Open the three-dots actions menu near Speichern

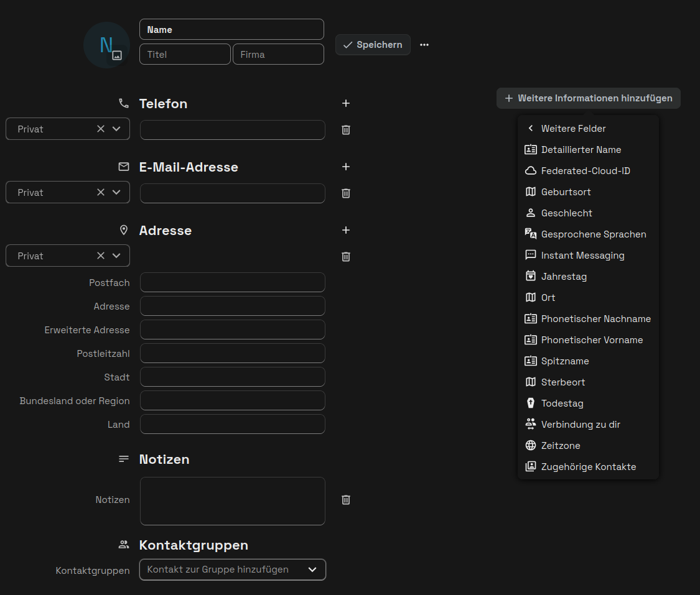click(424, 45)
